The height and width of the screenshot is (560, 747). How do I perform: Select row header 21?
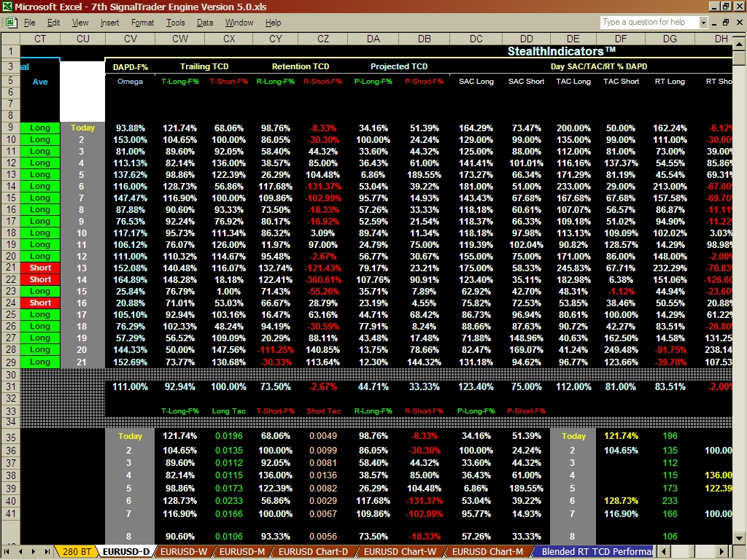click(10, 268)
